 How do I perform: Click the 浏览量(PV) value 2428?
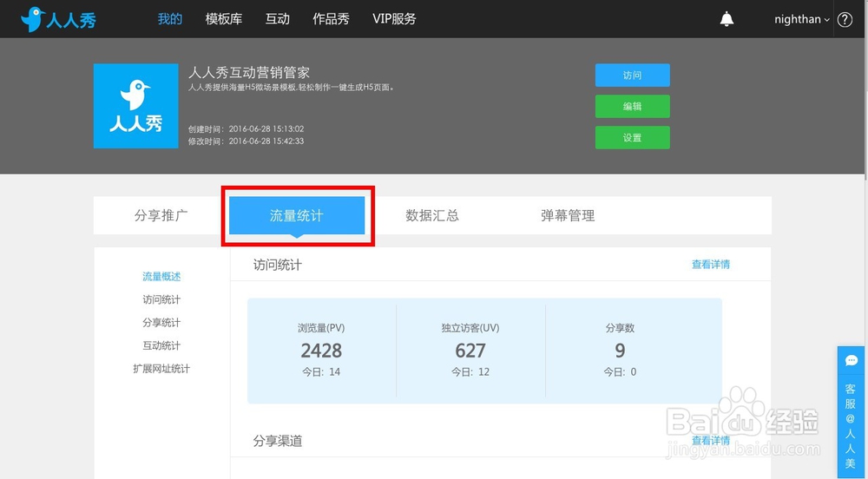[x=321, y=351]
